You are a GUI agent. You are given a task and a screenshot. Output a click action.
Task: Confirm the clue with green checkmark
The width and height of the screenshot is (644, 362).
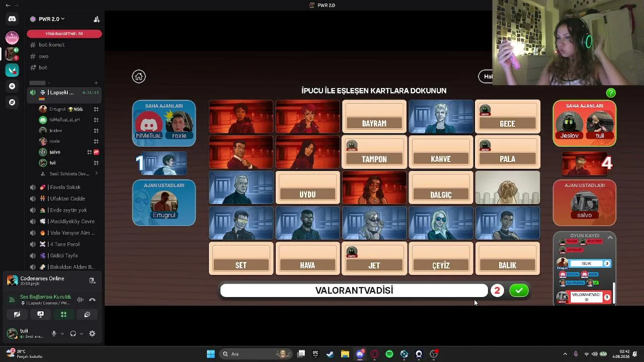coord(519,291)
